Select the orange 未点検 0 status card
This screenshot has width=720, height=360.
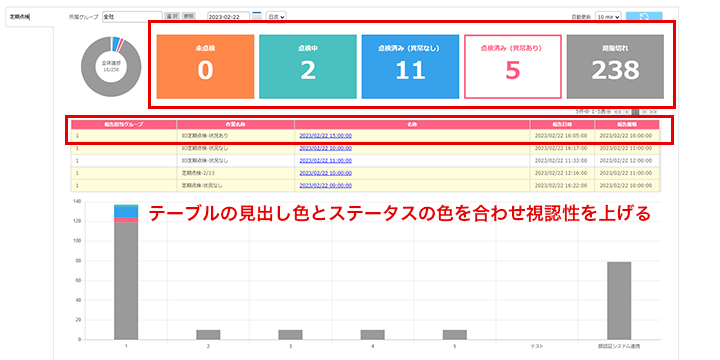[x=205, y=67]
